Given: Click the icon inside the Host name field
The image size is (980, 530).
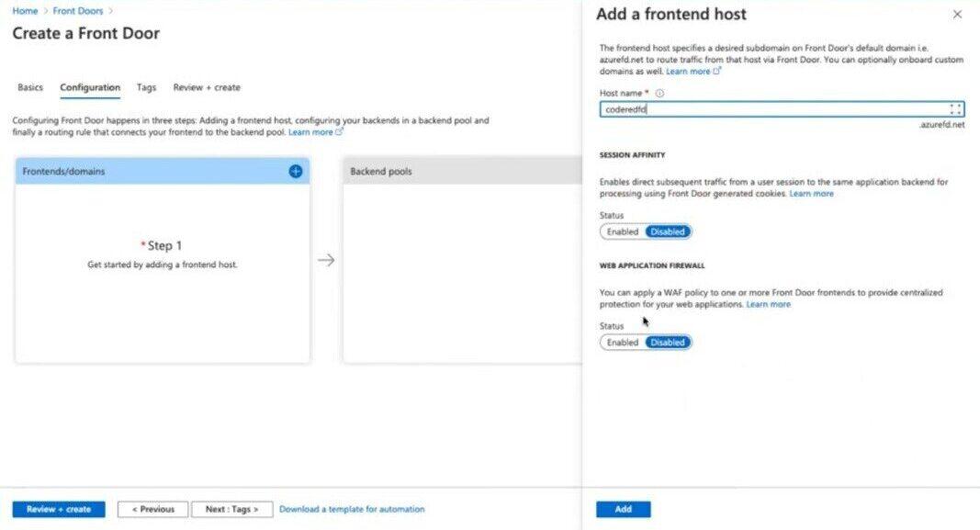Looking at the screenshot, I should 955,109.
